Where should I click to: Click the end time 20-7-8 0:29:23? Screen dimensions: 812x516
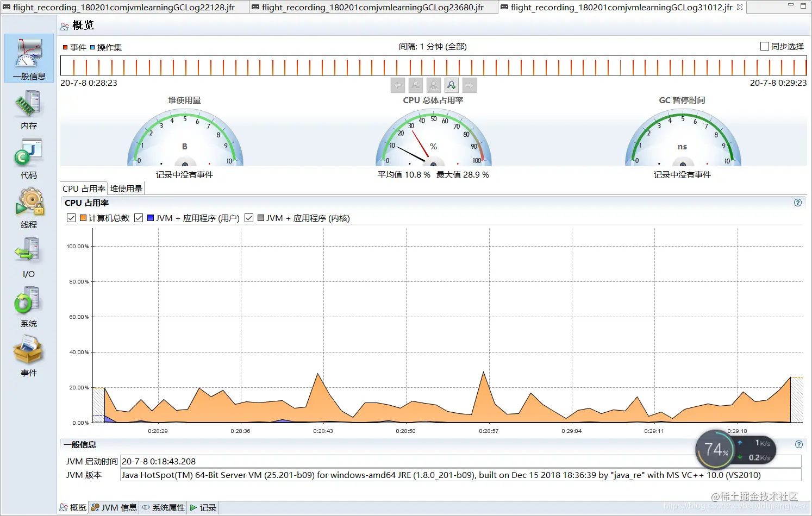click(x=778, y=83)
